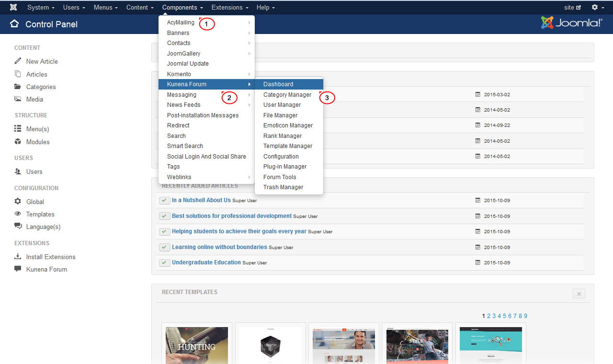This screenshot has width=613, height=364.
Task: Open the System dropdown menu
Action: [x=41, y=7]
